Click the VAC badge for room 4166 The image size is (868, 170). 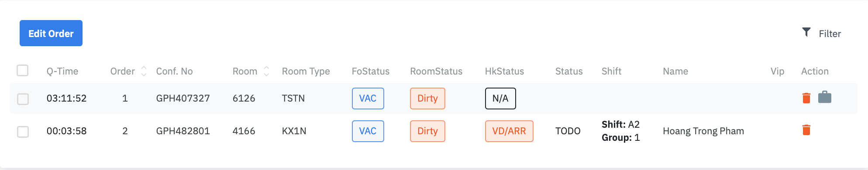pos(368,131)
